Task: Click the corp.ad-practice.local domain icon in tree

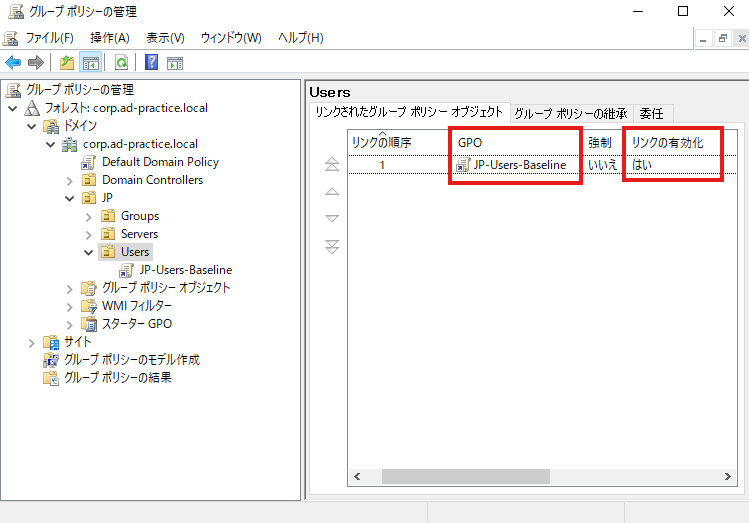Action: click(x=70, y=144)
